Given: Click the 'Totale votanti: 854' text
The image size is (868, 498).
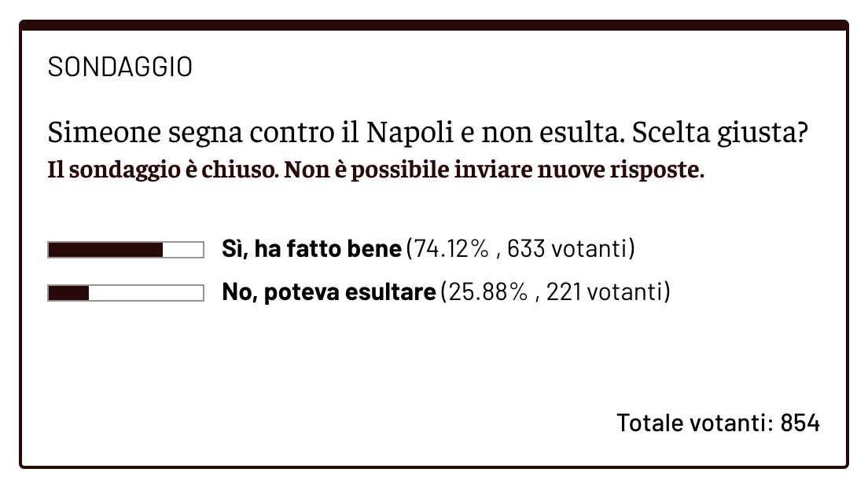Looking at the screenshot, I should pos(718,423).
